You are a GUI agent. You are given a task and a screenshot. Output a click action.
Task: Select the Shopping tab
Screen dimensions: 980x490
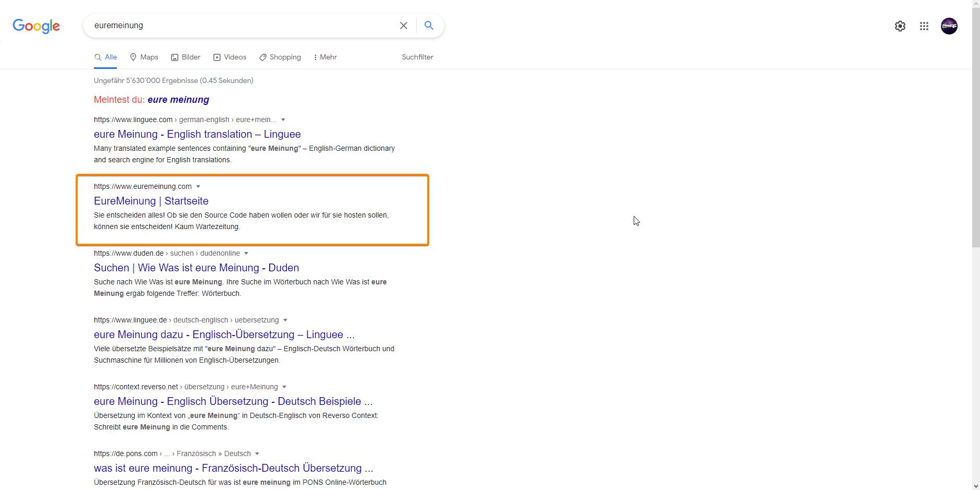tap(280, 57)
